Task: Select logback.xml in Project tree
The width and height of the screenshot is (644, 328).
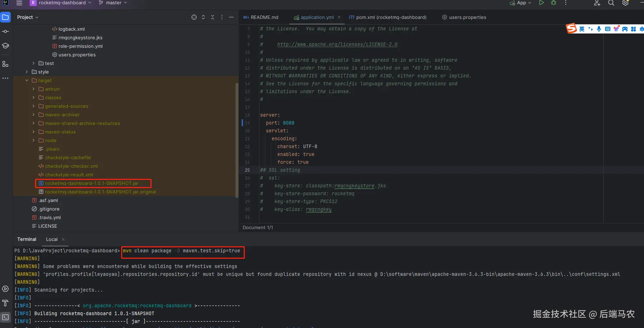Action: [x=71, y=29]
